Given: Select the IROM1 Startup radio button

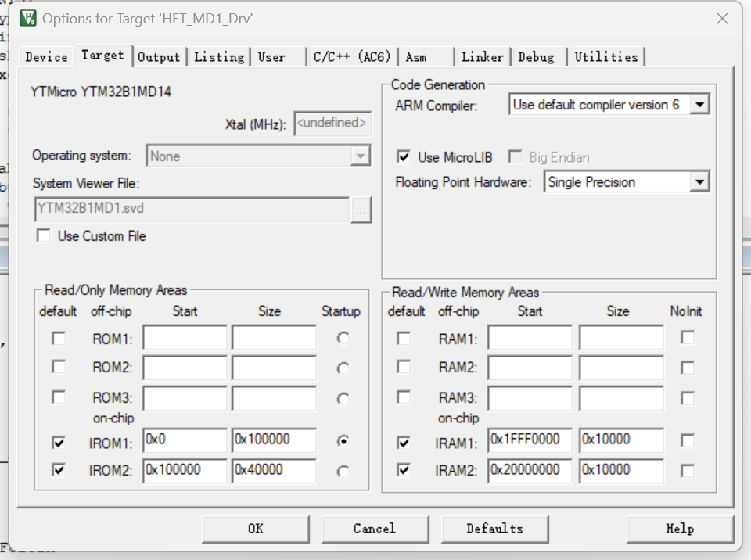Looking at the screenshot, I should (x=343, y=440).
